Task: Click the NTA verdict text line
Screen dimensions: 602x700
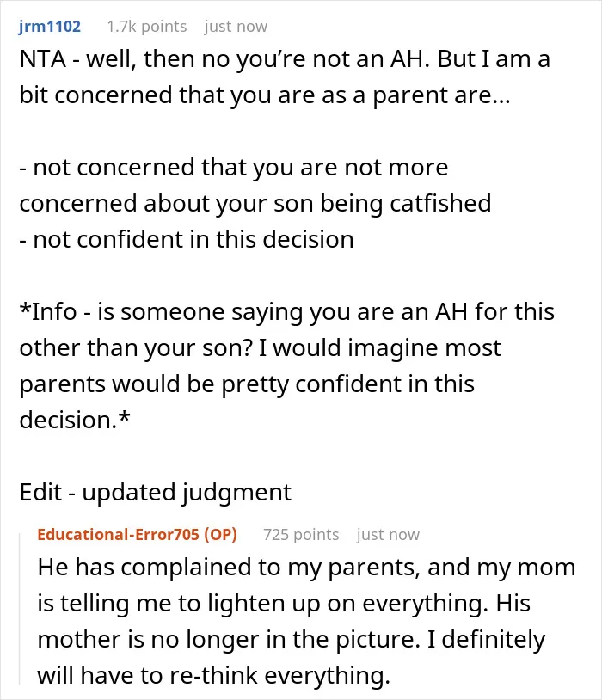Action: 285,59
